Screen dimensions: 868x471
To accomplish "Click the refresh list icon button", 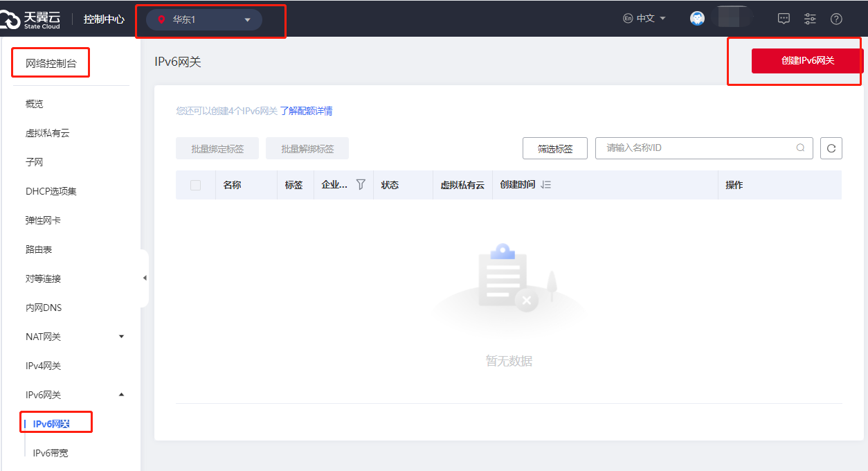I will click(831, 148).
